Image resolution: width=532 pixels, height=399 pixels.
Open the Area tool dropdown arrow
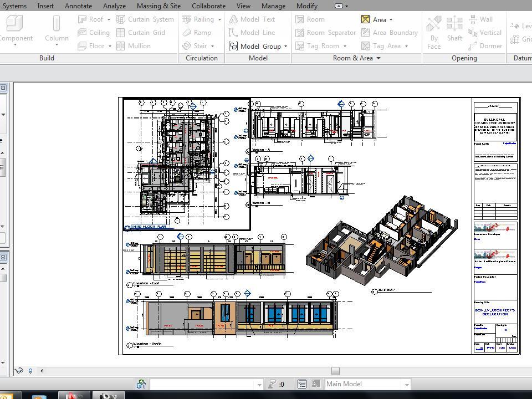click(390, 20)
